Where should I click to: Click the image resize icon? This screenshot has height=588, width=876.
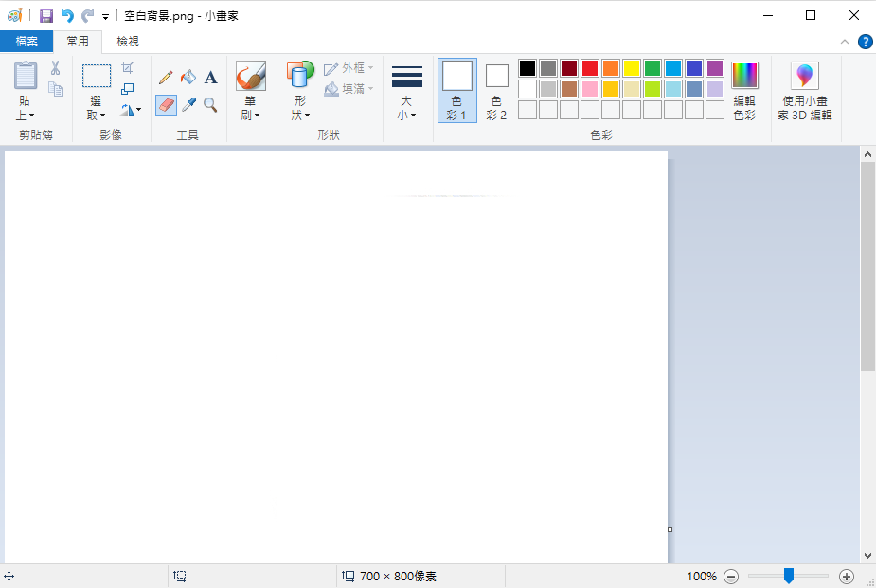128,89
